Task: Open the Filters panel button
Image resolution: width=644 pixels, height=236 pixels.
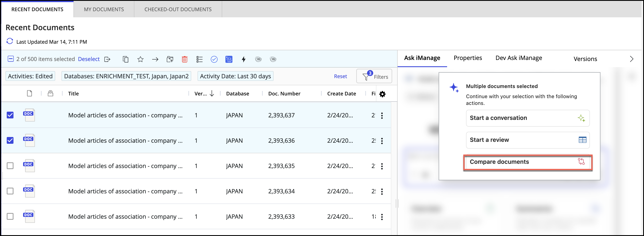Action: (x=374, y=76)
